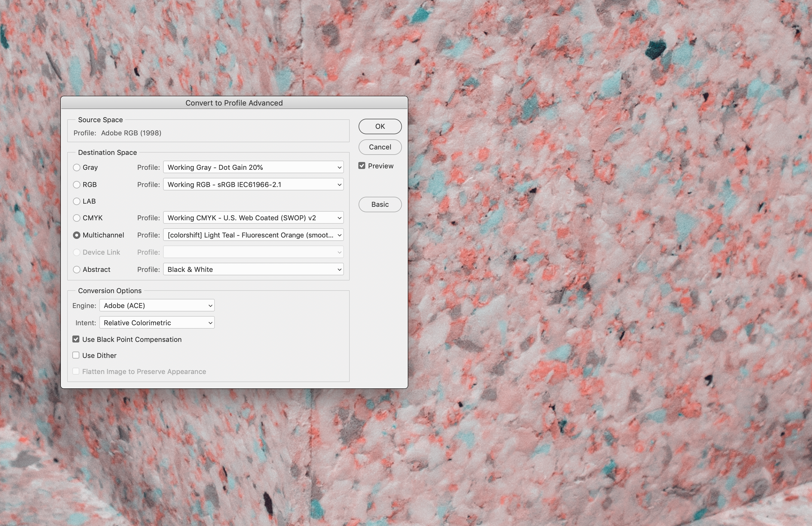Choose the LAB destination option
Viewport: 812px width, 526px height.
(x=77, y=201)
